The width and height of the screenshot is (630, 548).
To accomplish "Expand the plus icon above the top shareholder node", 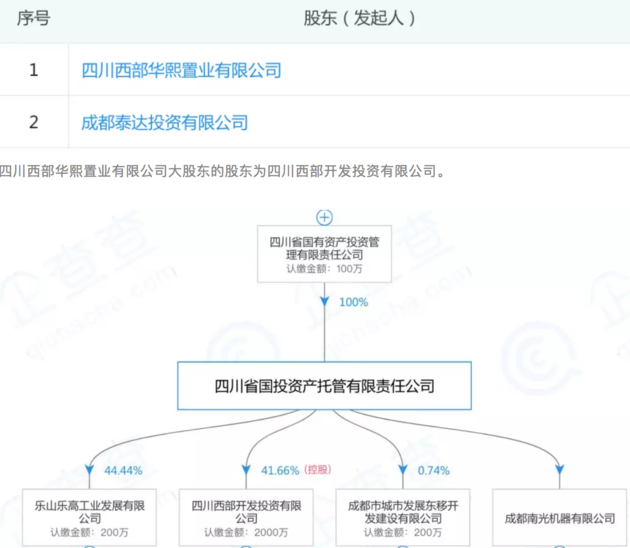I will 324,217.
